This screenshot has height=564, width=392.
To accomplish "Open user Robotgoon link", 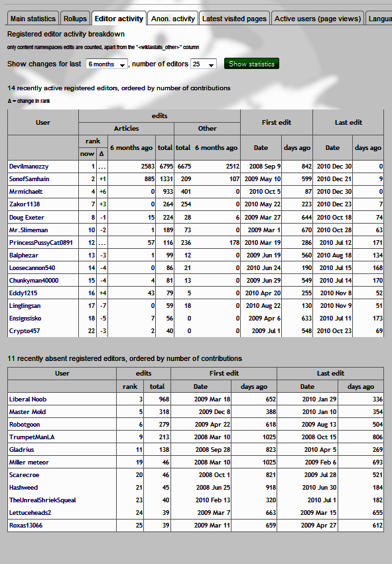I will [25, 425].
